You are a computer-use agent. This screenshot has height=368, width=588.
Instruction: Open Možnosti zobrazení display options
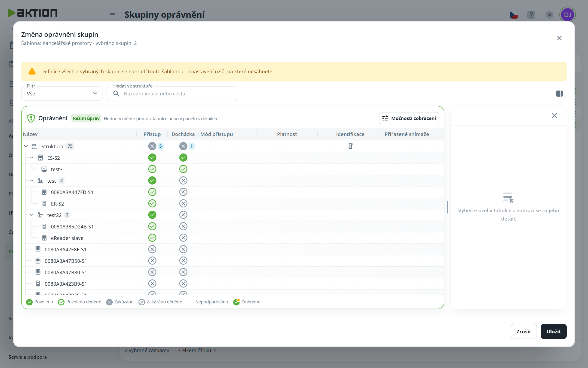(x=409, y=118)
